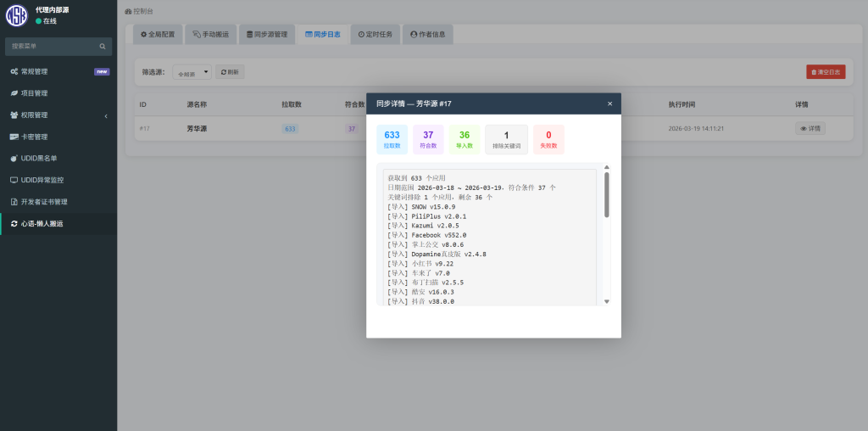Click the 刷新 refresh button
This screenshot has width=868, height=431.
coord(230,73)
